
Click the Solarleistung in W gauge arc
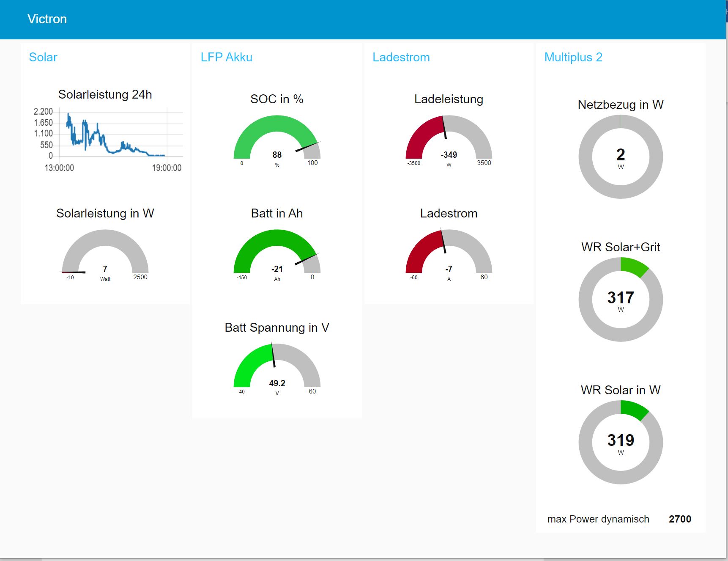pos(105,238)
